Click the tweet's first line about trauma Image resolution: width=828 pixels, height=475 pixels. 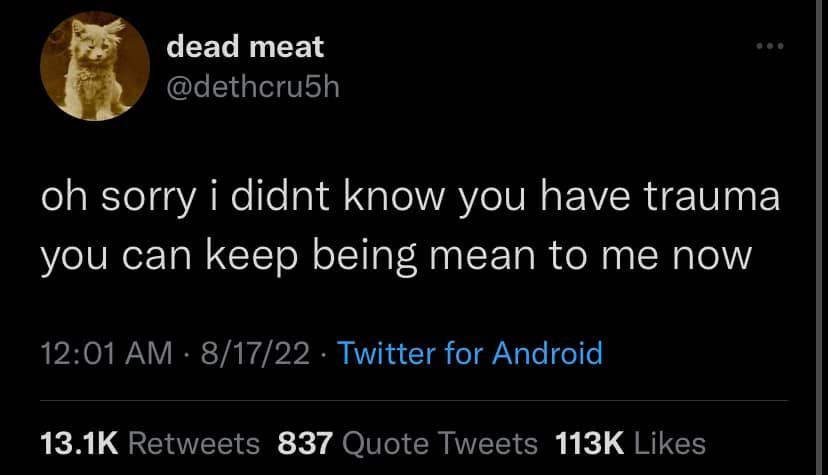pos(410,198)
